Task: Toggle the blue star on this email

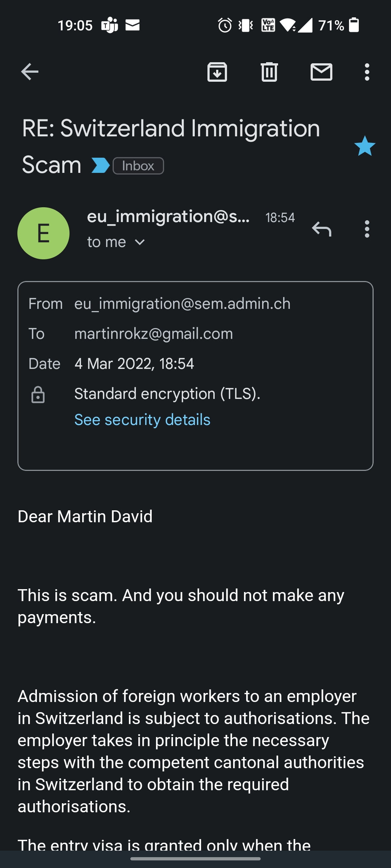Action: pos(365,146)
